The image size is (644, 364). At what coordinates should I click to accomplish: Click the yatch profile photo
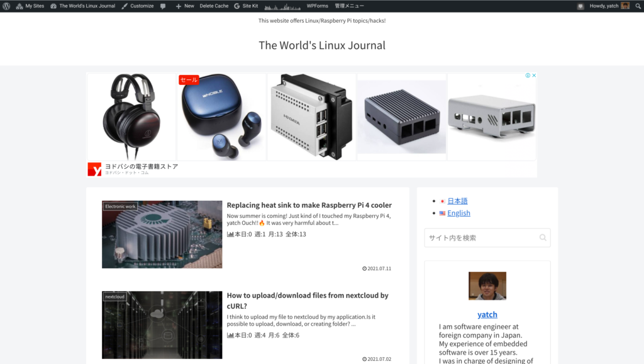(x=487, y=286)
